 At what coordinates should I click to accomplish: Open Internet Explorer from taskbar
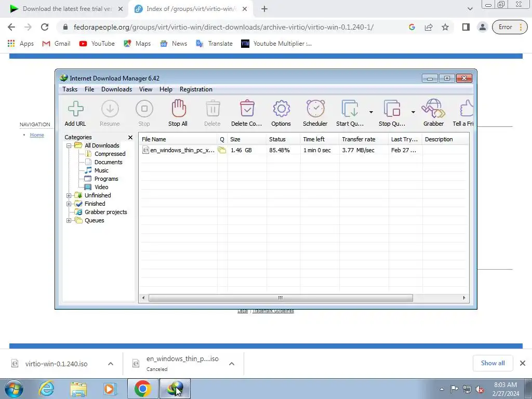click(x=46, y=389)
